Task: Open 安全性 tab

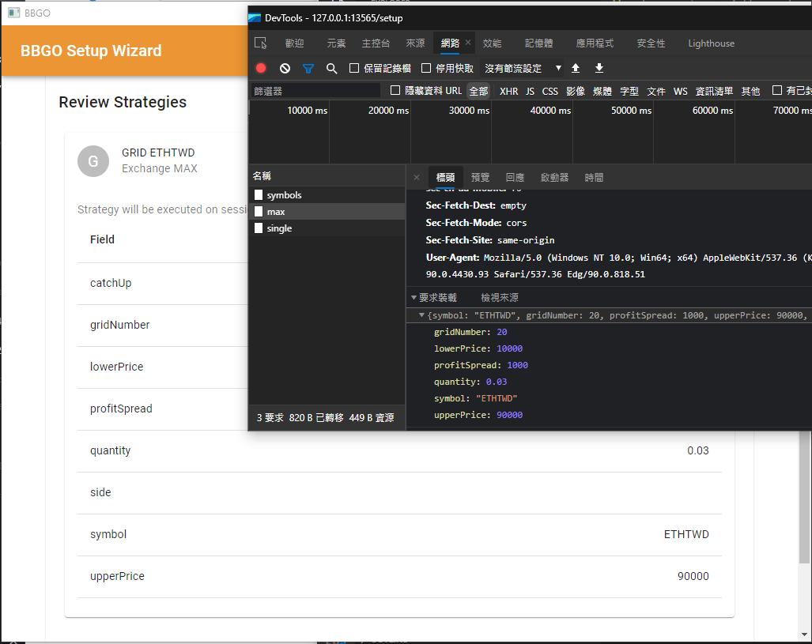Action: (651, 43)
